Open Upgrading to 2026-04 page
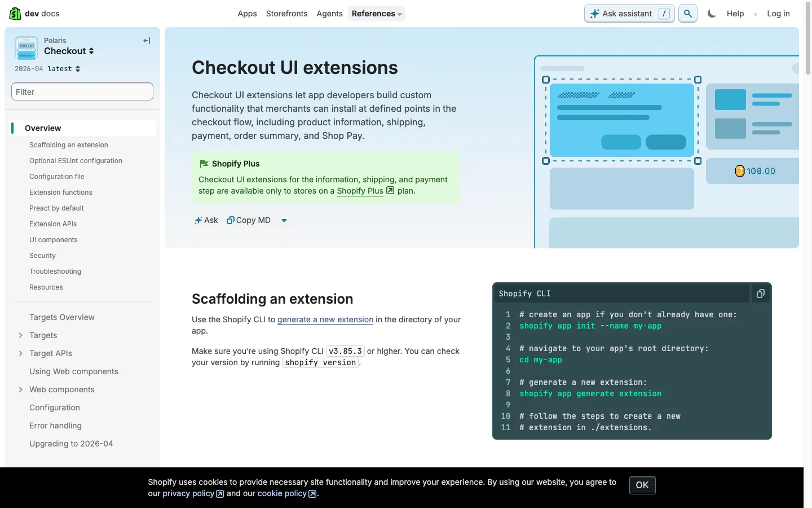 coord(71,444)
